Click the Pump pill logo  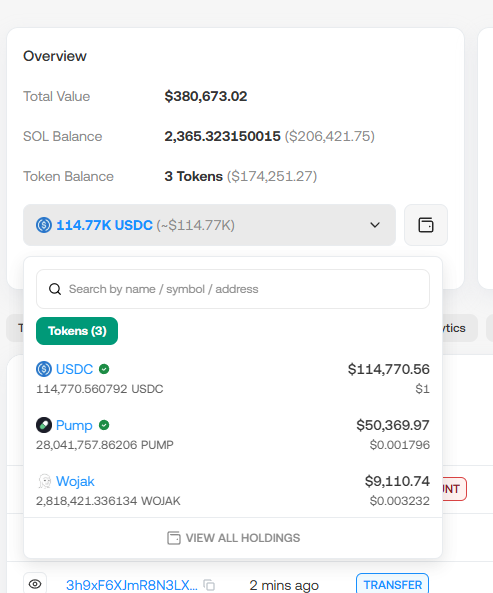(x=44, y=425)
